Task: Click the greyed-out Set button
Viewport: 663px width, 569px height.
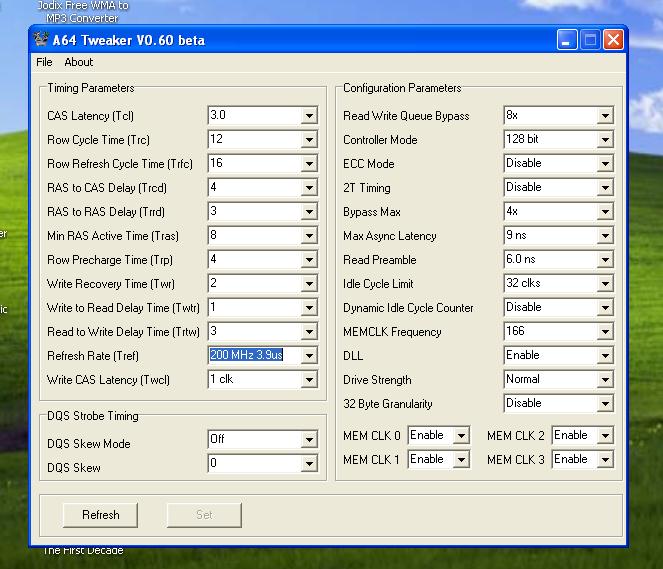Action: [204, 515]
